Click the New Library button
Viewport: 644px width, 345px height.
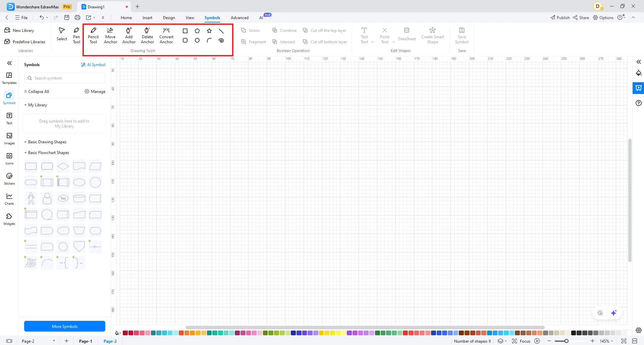19,31
